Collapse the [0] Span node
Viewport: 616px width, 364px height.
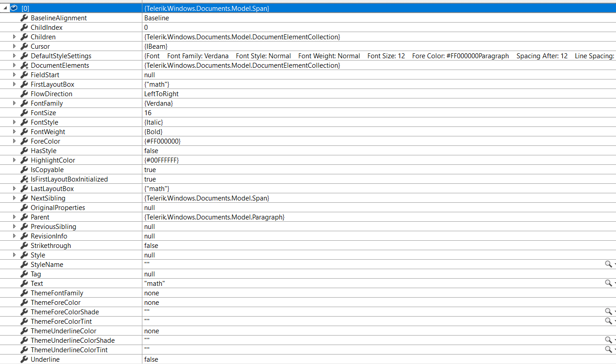(5, 8)
